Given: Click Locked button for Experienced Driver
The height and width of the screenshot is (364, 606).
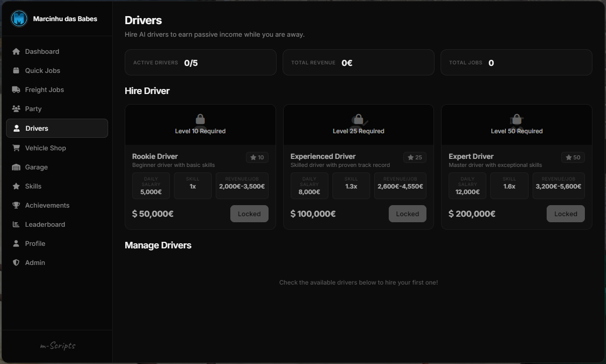Looking at the screenshot, I should [x=407, y=214].
